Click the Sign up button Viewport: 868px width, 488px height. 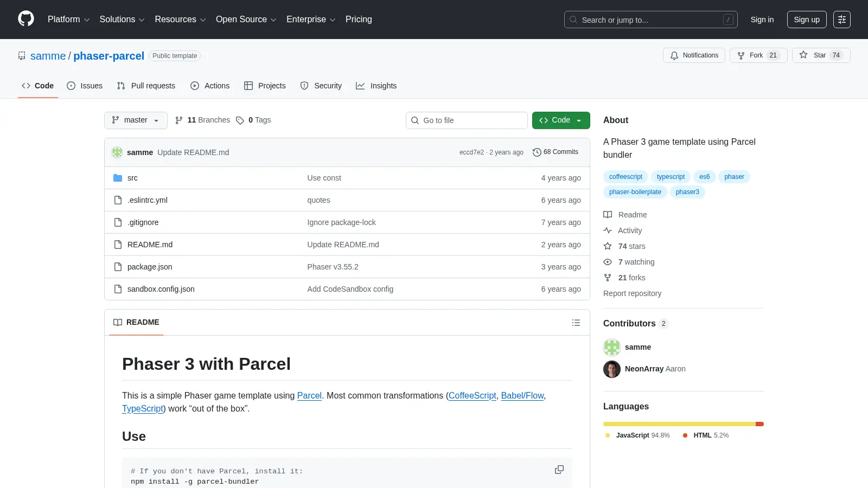807,20
